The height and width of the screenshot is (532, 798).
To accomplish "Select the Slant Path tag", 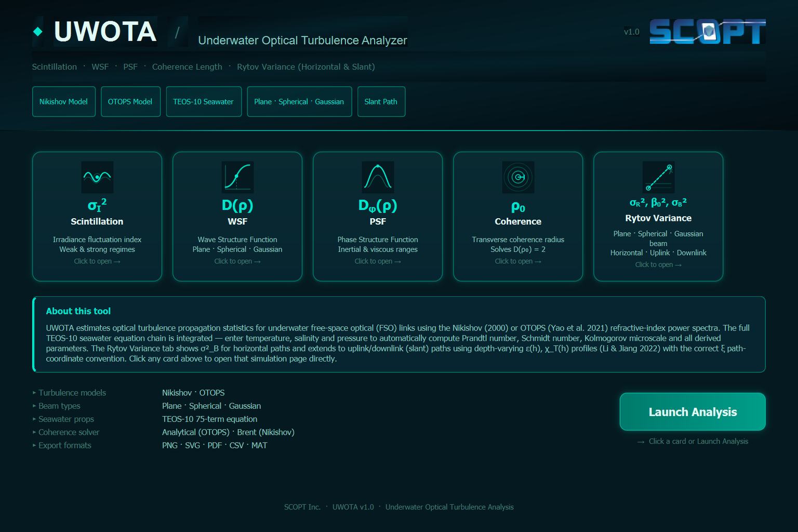I will tap(381, 102).
